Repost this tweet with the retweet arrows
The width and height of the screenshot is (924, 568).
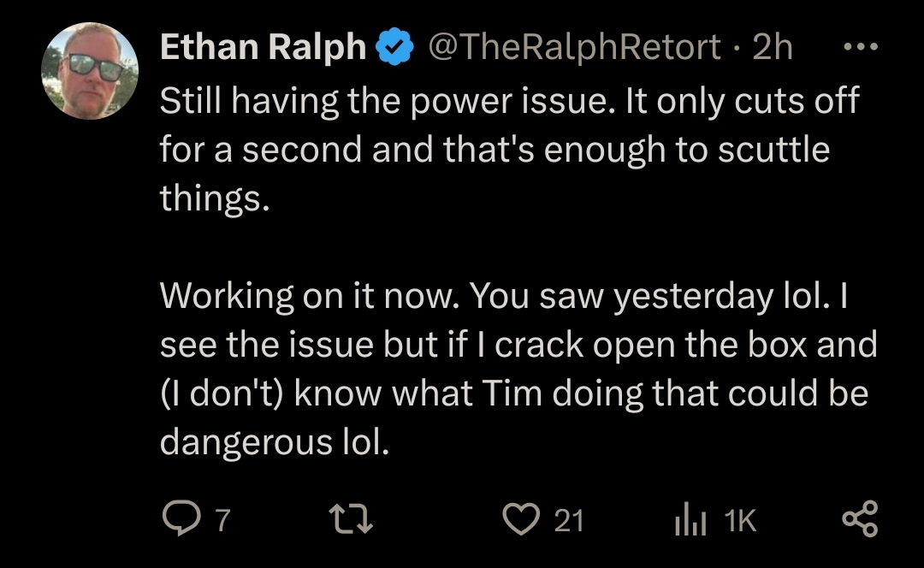click(x=351, y=518)
